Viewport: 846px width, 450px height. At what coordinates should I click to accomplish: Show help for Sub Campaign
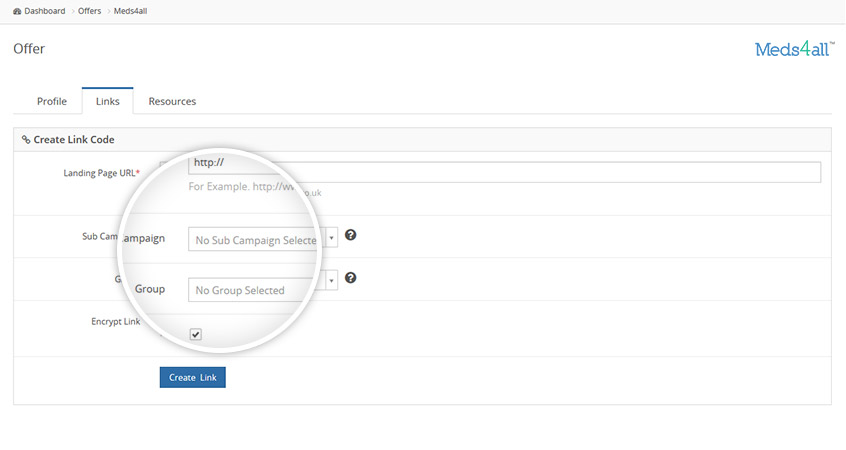351,235
